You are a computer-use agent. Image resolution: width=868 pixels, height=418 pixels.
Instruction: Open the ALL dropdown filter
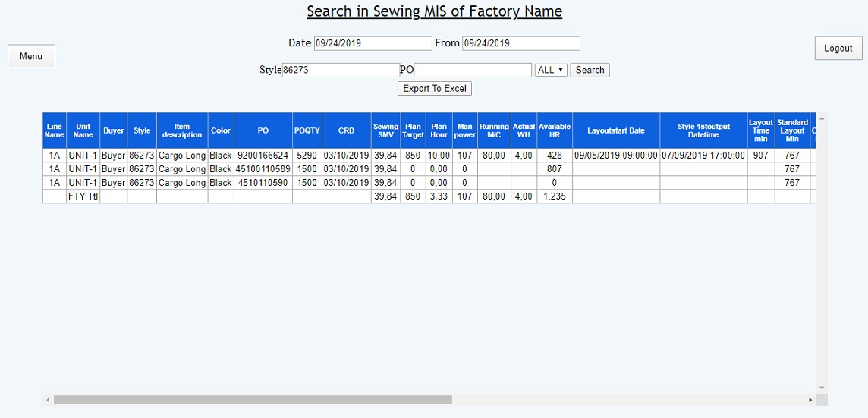click(551, 70)
